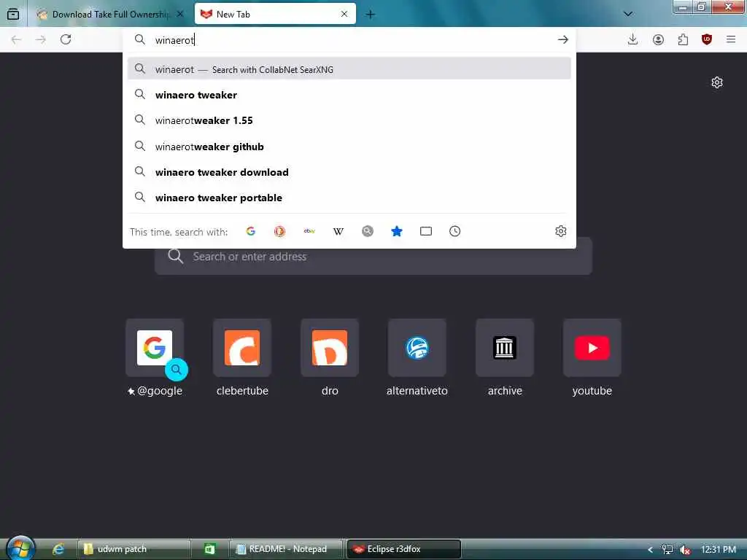Open the Extensions puzzle icon
The width and height of the screenshot is (747, 560).
click(683, 39)
